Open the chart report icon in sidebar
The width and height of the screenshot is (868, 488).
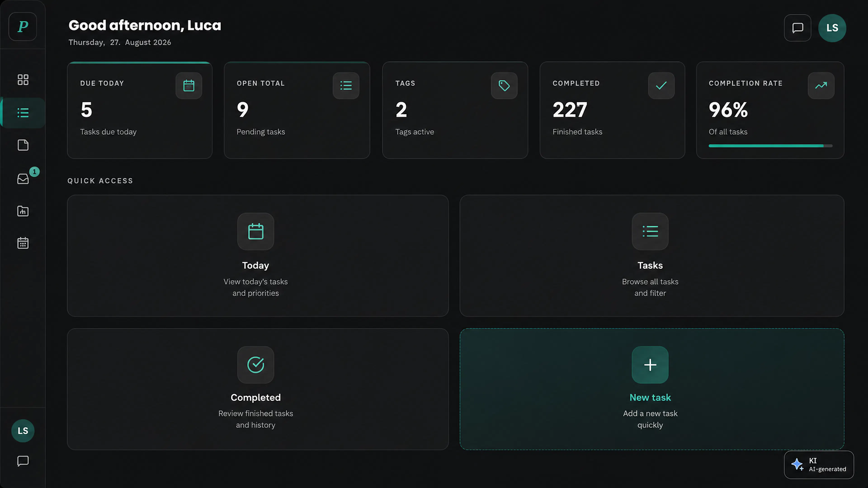pos(23,211)
